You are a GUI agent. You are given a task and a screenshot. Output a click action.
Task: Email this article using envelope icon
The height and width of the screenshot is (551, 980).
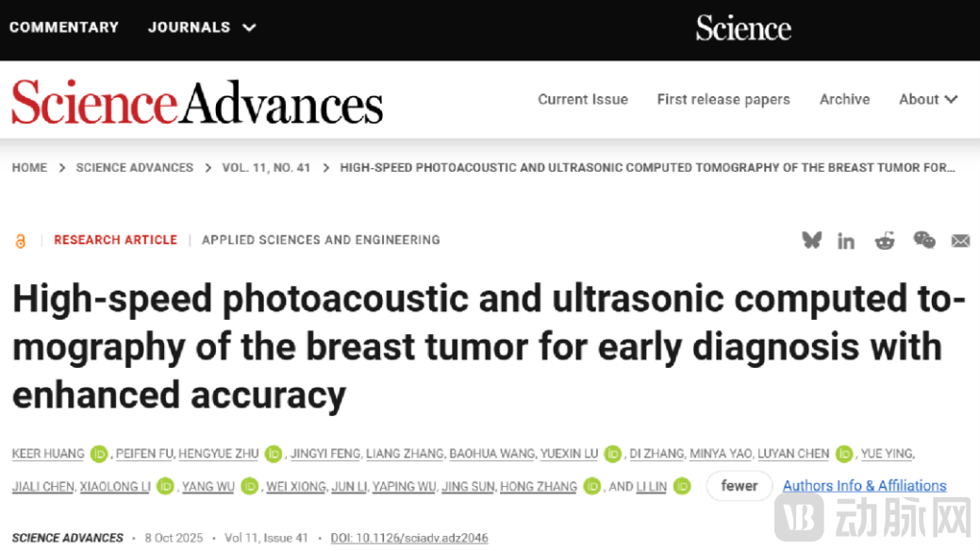(960, 242)
